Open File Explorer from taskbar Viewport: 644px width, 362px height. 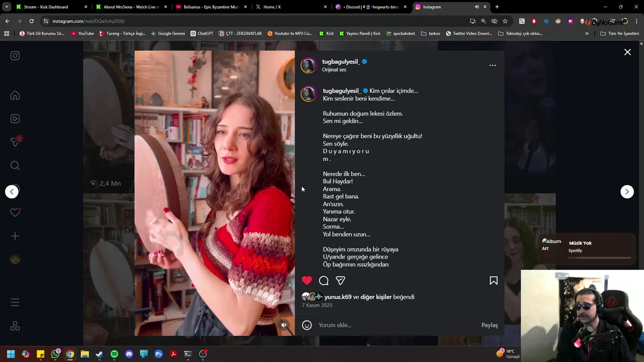(85, 354)
